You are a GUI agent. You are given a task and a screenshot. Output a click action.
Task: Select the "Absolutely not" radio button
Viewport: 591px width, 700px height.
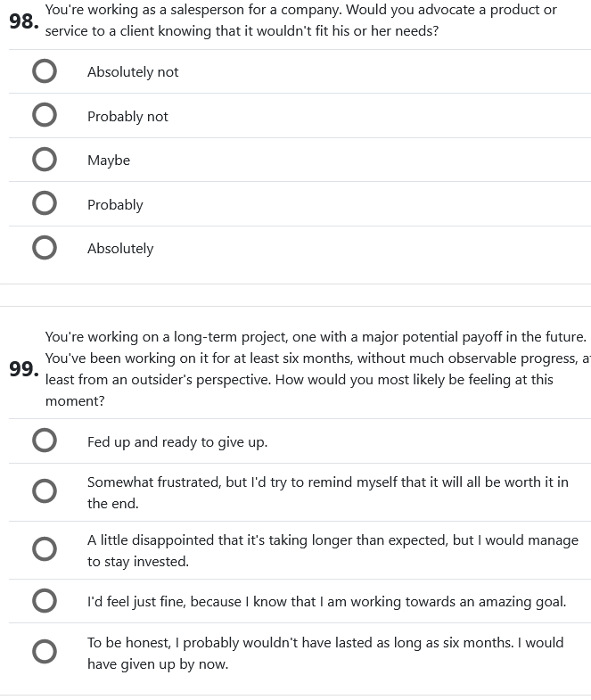pos(45,71)
